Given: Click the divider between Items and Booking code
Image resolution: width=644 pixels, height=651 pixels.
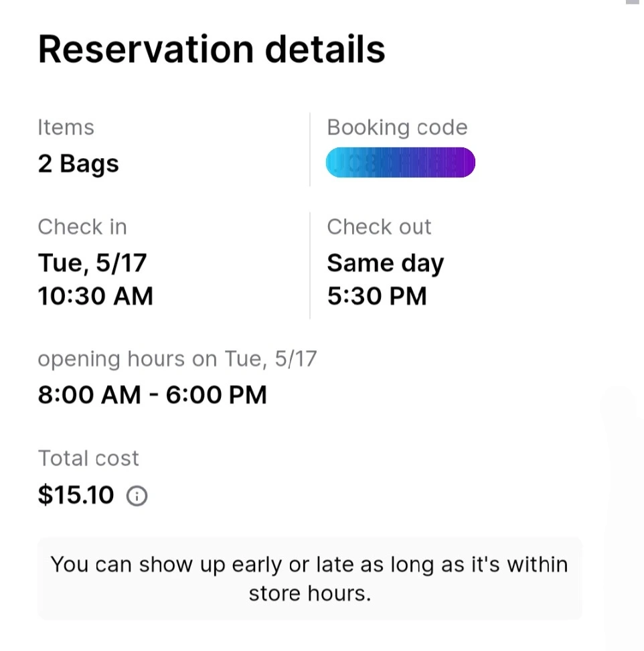Looking at the screenshot, I should point(310,149).
